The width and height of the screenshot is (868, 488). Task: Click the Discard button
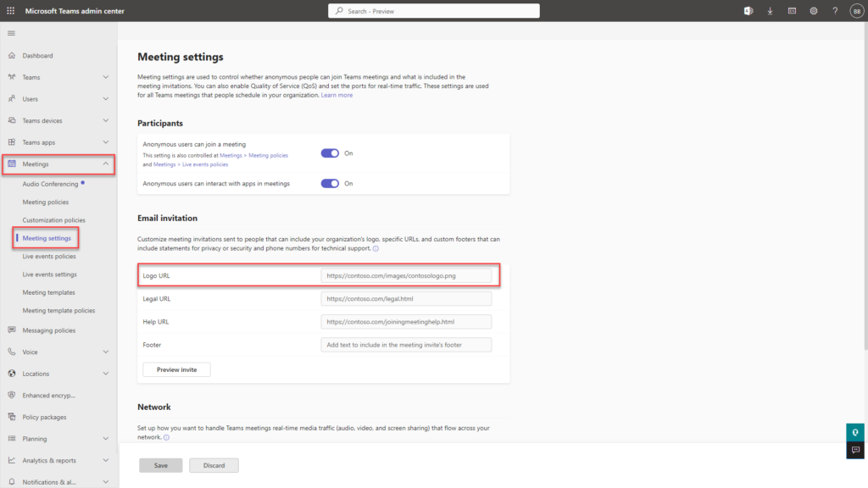(214, 465)
